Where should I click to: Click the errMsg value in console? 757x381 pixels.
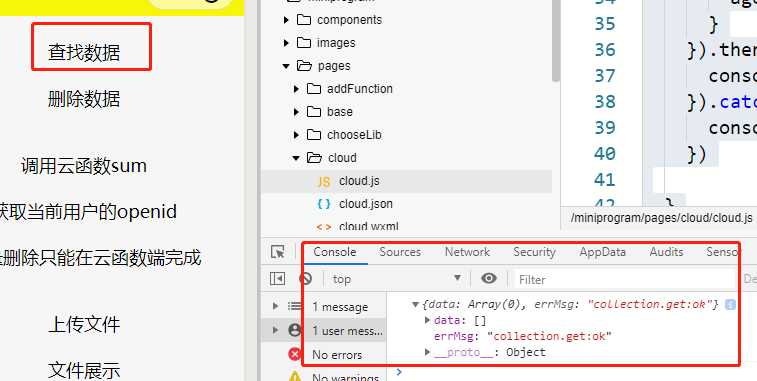(x=549, y=336)
